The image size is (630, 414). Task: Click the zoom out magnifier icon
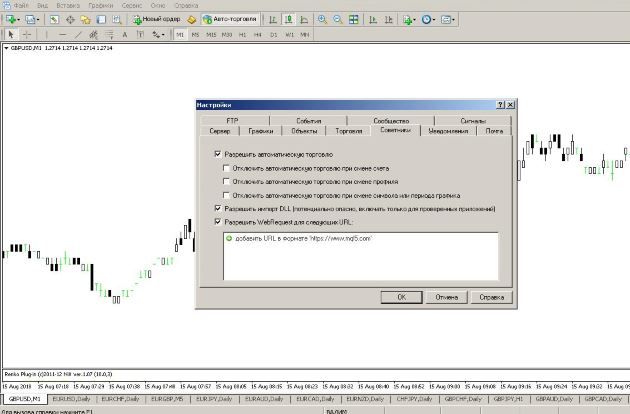(335, 19)
